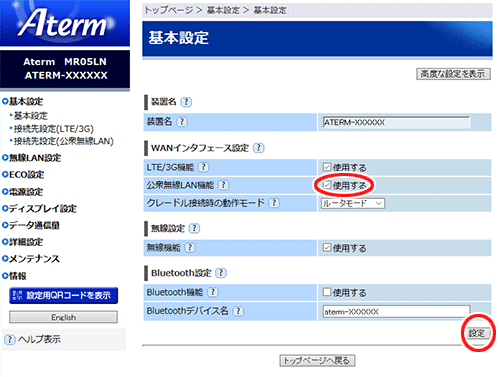This screenshot has height=377, width=500.
Task: Expand 詳細設定 menu category
Action: [23, 242]
